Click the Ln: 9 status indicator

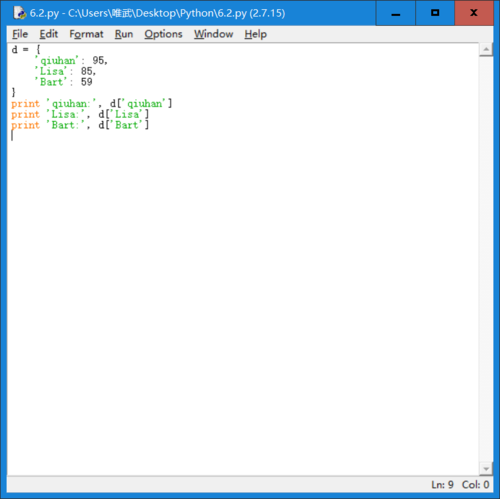(442, 484)
